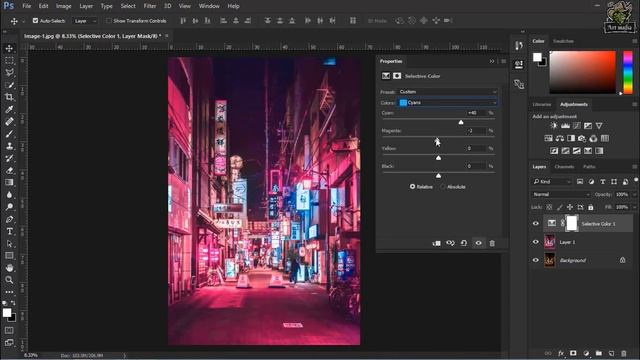
Task: View previous state icon in Properties panel
Action: point(450,243)
